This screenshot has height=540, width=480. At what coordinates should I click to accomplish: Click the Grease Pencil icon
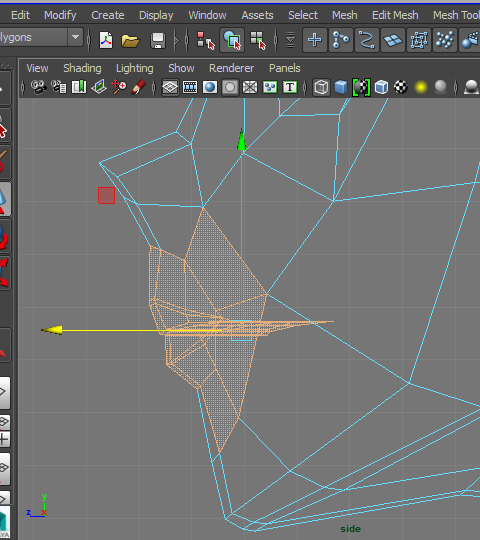[138, 87]
